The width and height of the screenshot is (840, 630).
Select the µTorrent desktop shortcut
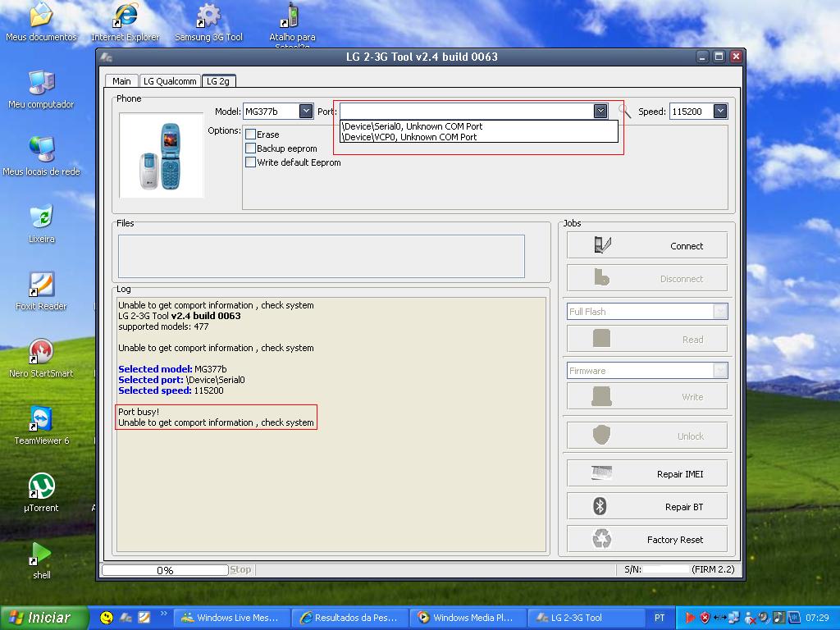coord(41,493)
